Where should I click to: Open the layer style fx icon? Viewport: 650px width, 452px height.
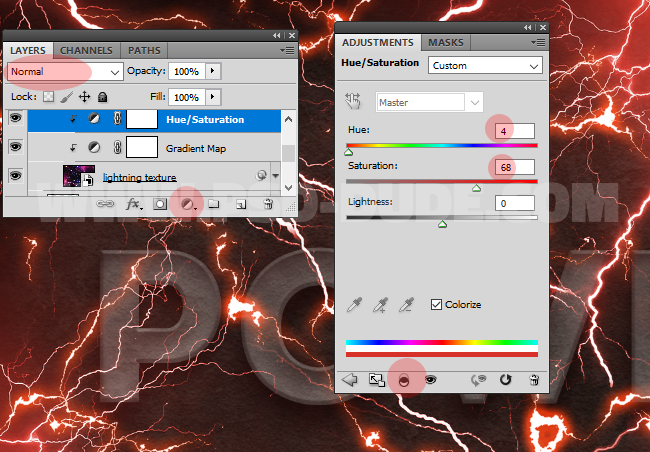[x=133, y=203]
